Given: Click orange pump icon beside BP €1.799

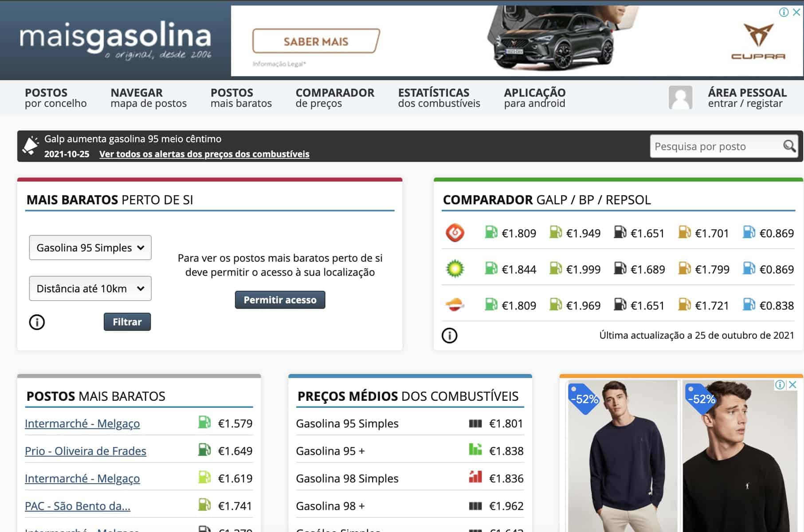Looking at the screenshot, I should pyautogui.click(x=684, y=268).
